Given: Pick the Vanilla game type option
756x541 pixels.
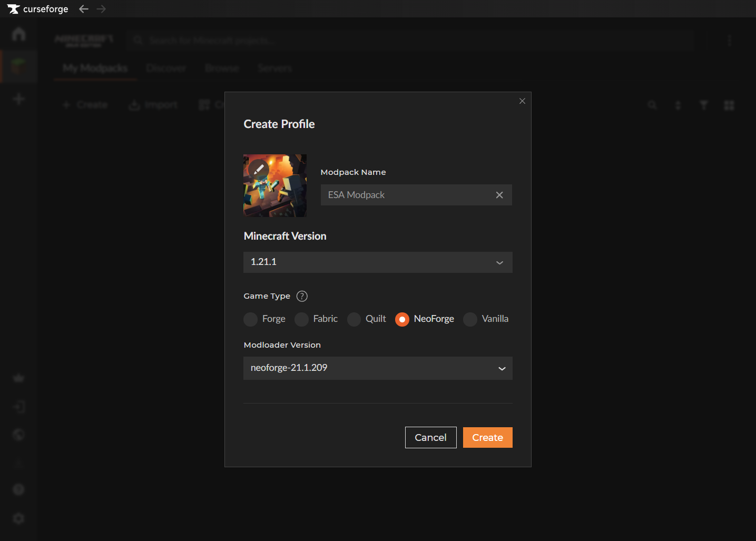Looking at the screenshot, I should [470, 319].
